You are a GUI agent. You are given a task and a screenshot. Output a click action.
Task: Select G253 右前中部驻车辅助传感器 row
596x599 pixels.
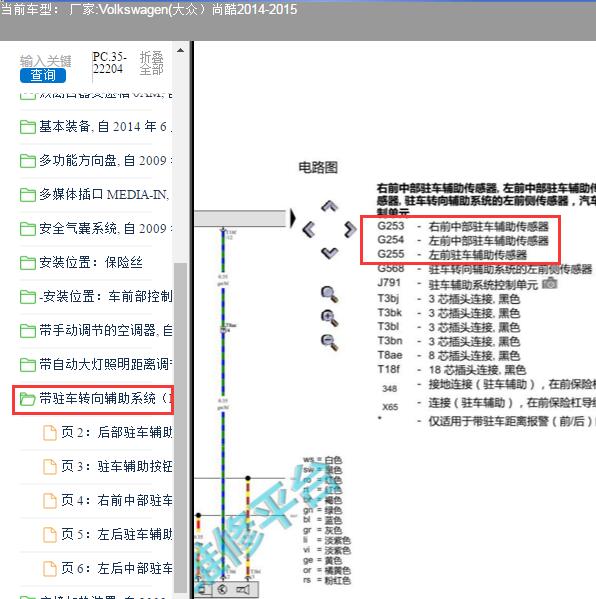coord(463,227)
